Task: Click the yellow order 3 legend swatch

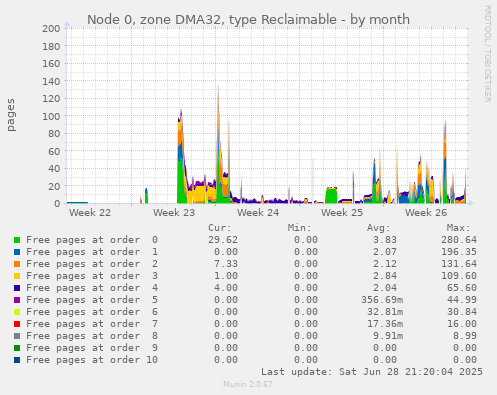Action: [x=17, y=276]
